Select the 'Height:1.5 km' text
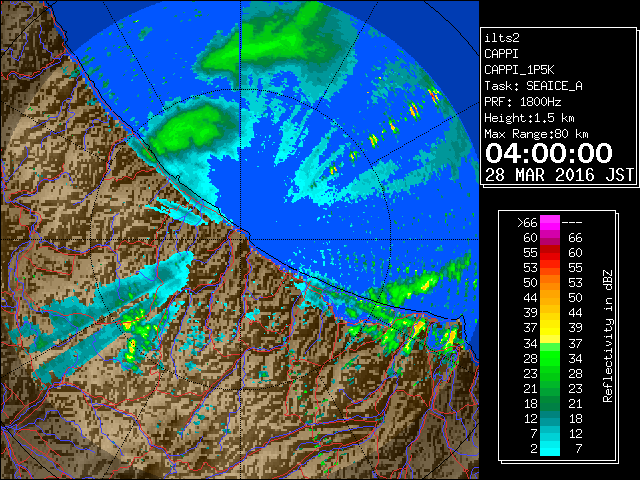This screenshot has height=480, width=640. point(529,118)
